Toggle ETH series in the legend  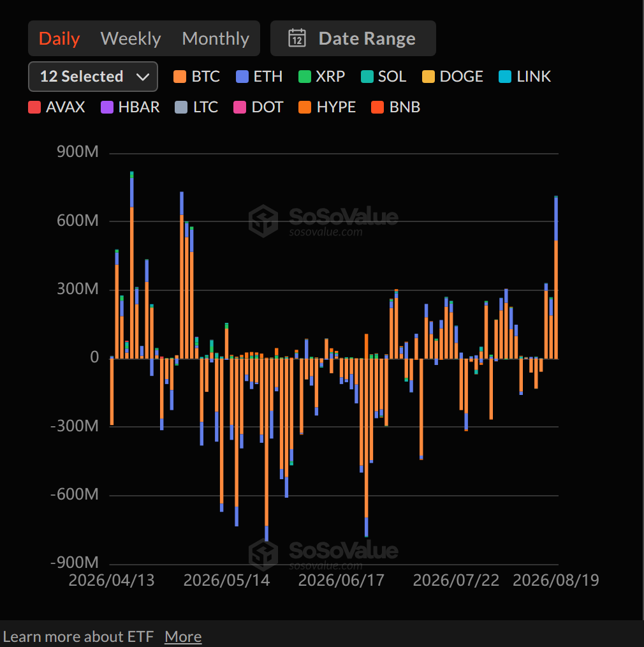pos(259,77)
